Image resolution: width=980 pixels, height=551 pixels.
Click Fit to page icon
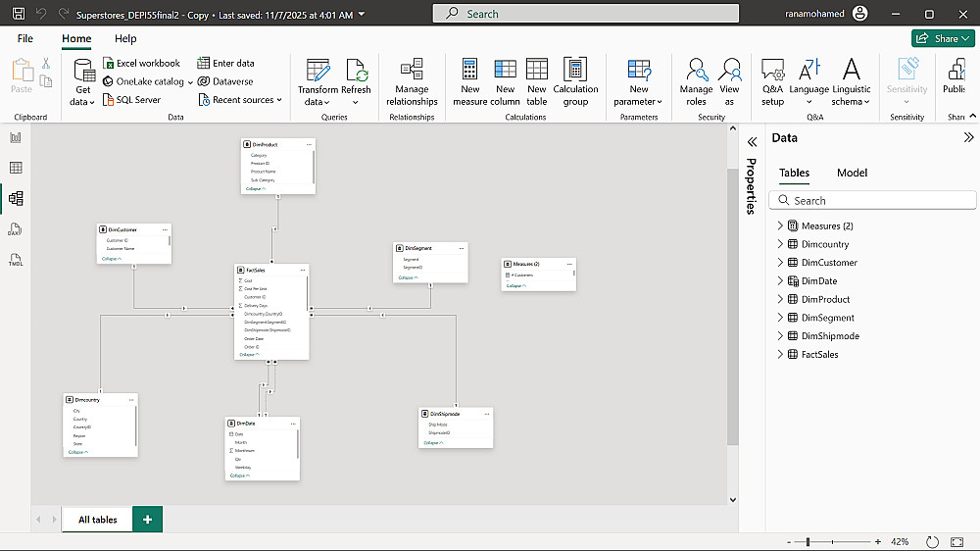pos(956,541)
